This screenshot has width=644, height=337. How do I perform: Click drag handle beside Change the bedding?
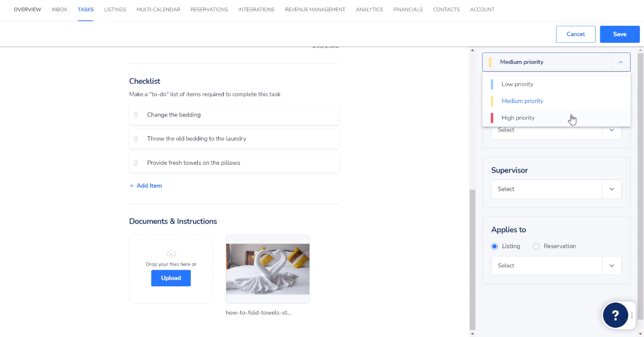[136, 115]
